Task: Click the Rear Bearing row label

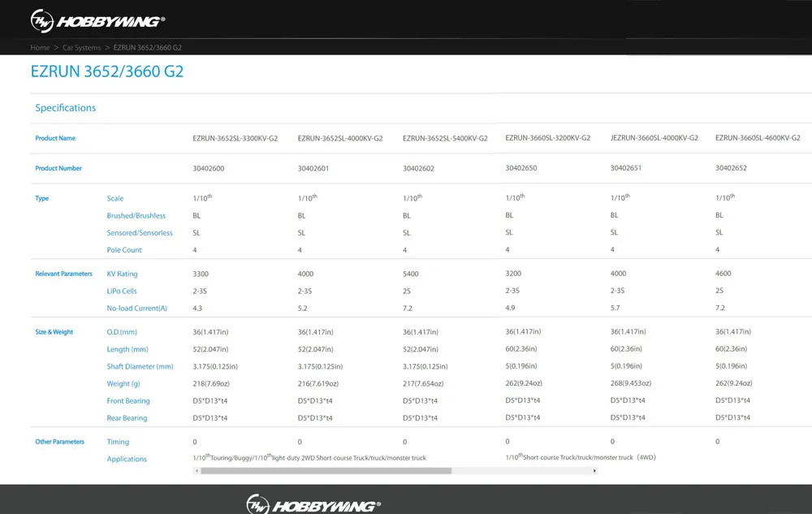Action: pos(127,417)
